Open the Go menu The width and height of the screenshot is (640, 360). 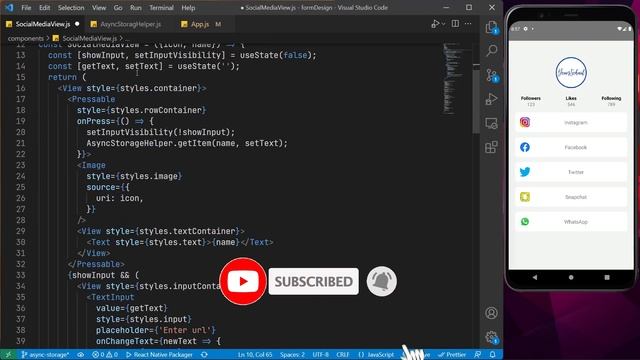coord(118,8)
